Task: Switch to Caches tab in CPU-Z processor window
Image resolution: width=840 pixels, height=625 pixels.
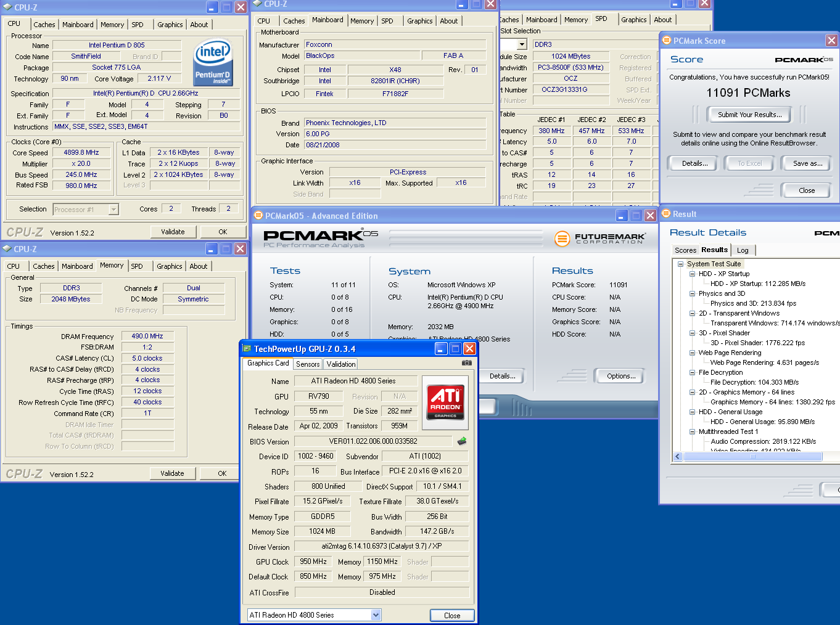Action: pyautogui.click(x=44, y=25)
